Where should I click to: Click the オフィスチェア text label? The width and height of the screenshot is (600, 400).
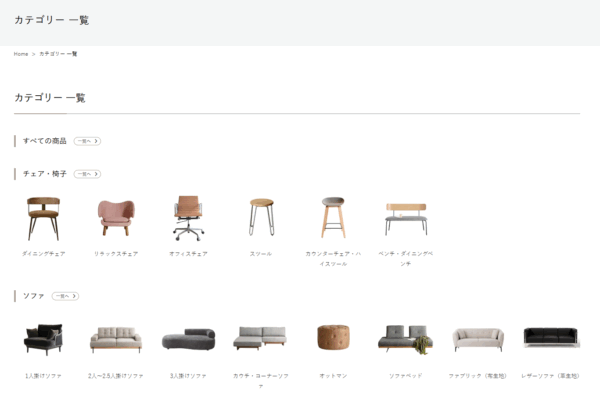point(188,254)
